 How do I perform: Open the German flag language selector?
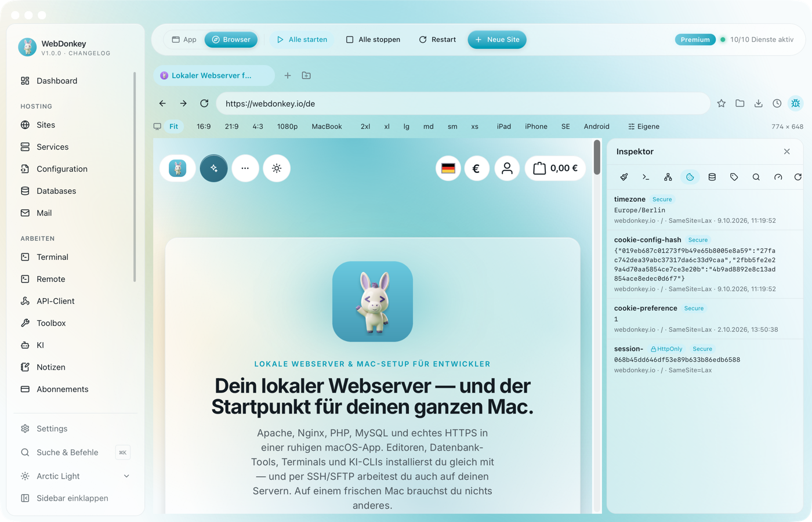(448, 168)
